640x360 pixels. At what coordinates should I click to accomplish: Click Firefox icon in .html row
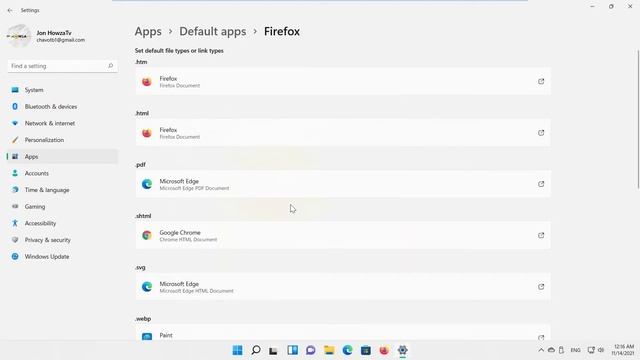pos(147,133)
